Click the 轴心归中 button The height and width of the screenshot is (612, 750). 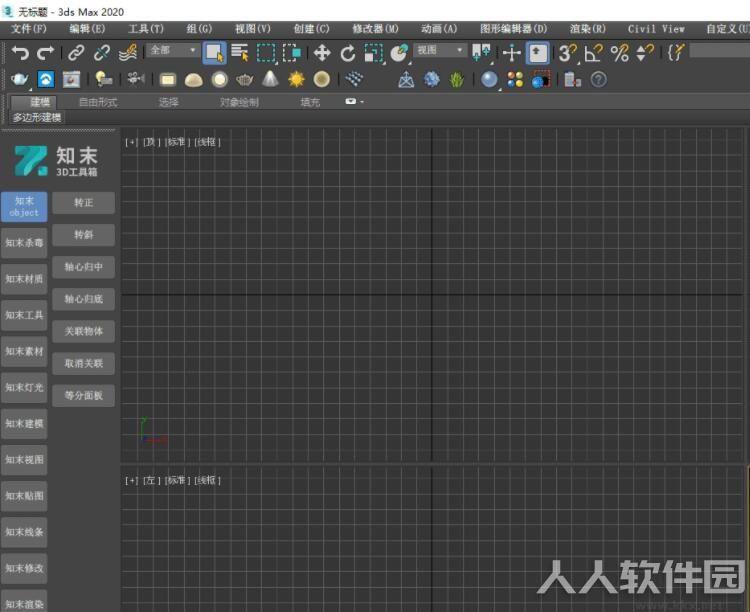[x=83, y=267]
